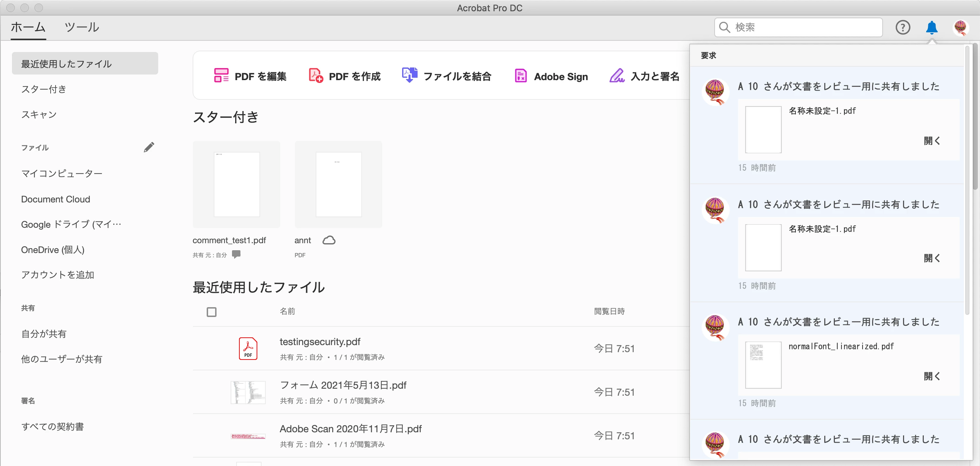This screenshot has width=980, height=466.
Task: Toggle the select-all checkbox in recent files
Action: click(212, 312)
